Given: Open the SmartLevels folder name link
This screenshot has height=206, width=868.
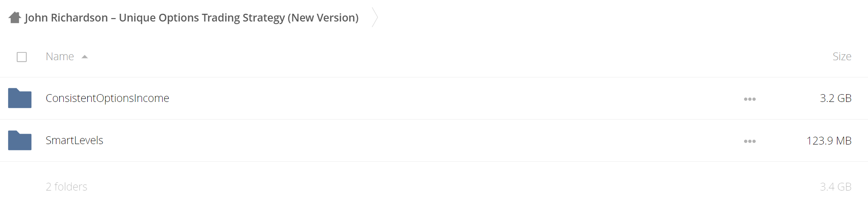Looking at the screenshot, I should (74, 140).
